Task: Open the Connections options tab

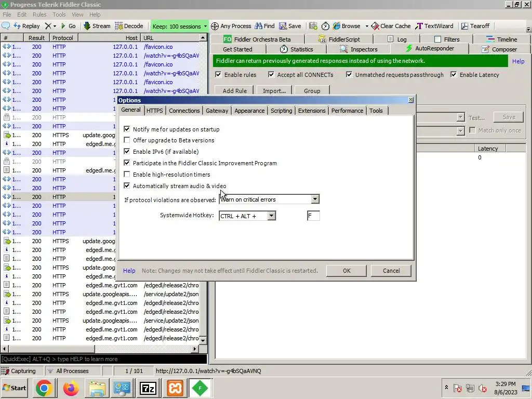Action: [x=184, y=111]
